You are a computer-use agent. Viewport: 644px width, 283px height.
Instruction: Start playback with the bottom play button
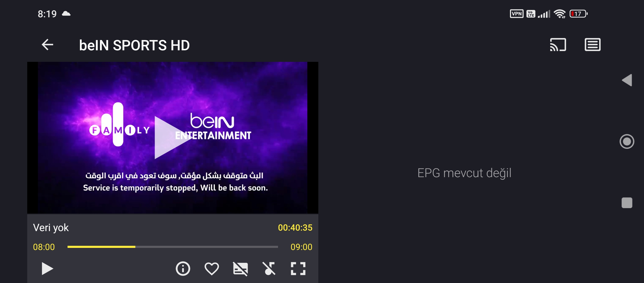(x=47, y=269)
